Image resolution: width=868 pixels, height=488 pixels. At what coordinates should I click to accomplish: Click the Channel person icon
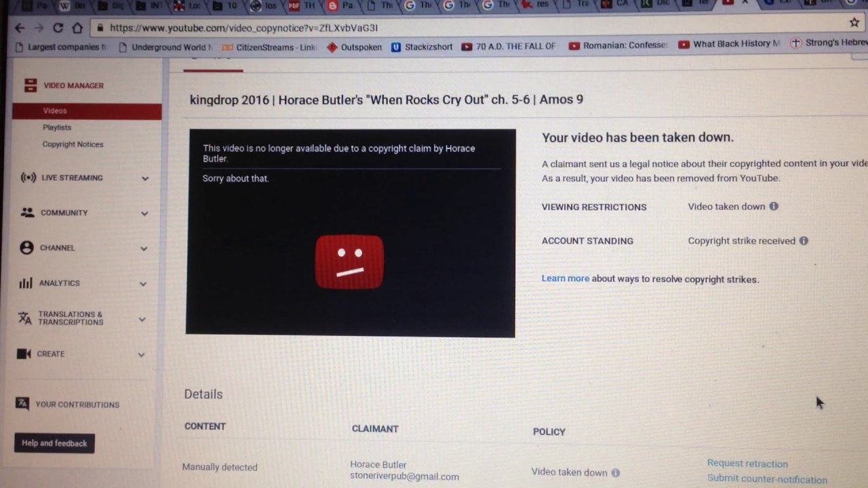click(26, 247)
